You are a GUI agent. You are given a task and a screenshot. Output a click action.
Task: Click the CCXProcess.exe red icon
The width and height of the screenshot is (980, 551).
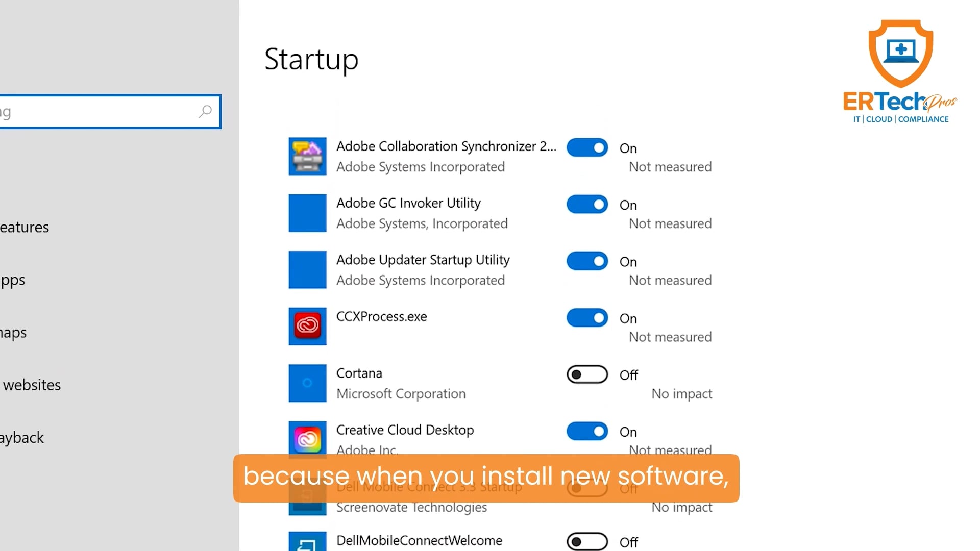click(x=307, y=326)
